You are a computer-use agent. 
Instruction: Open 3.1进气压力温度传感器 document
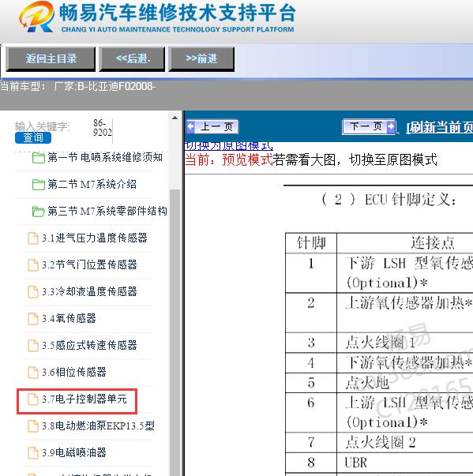(x=95, y=238)
